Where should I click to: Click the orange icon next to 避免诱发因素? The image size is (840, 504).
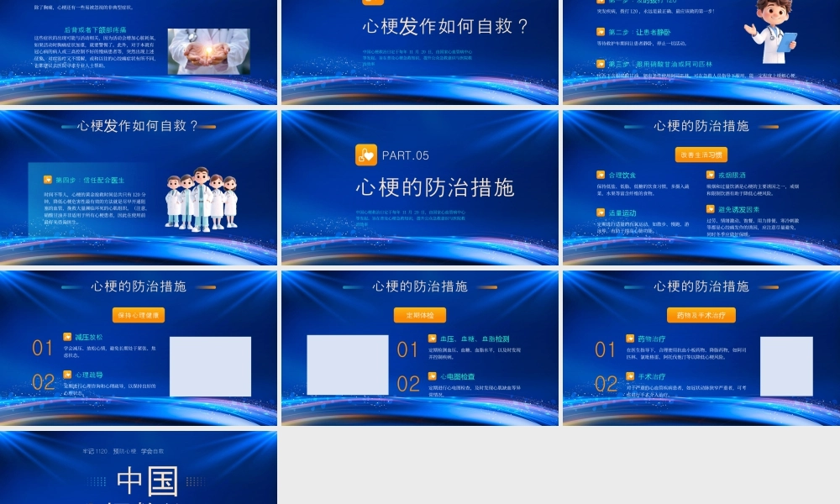click(x=711, y=209)
